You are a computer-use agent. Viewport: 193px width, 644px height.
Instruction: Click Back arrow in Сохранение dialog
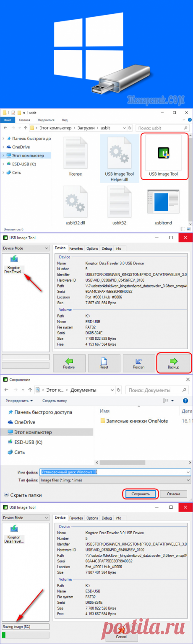tap(6, 390)
